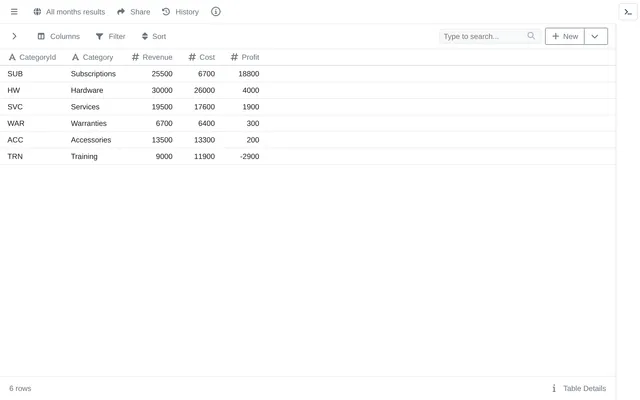Click the info icon beside Table Details

(554, 389)
